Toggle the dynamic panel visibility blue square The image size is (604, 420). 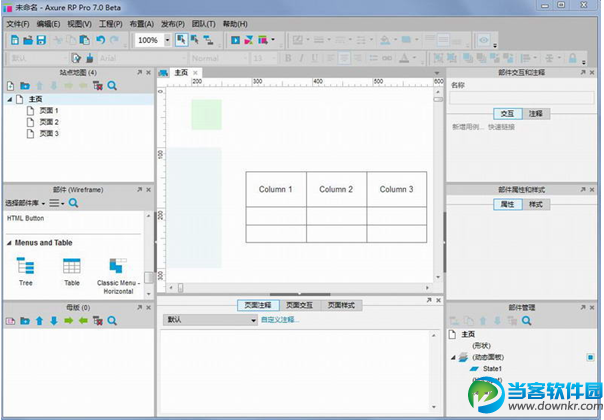pyautogui.click(x=591, y=356)
